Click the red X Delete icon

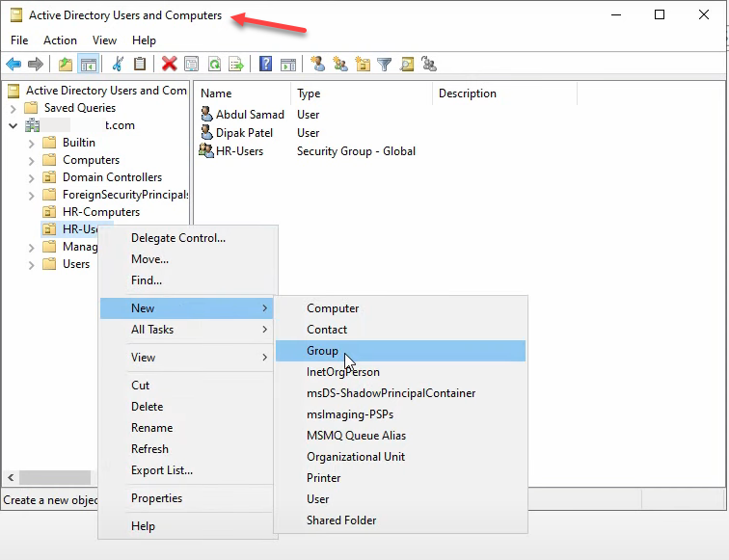(170, 64)
